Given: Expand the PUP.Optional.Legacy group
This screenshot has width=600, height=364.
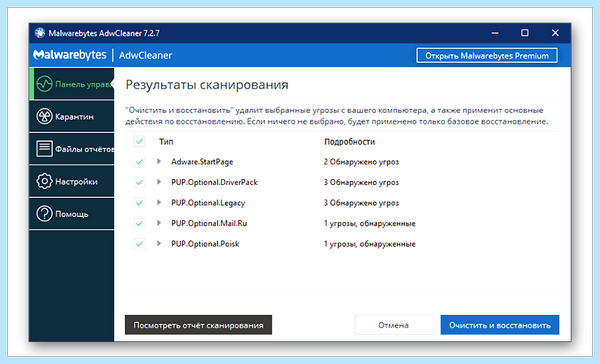Looking at the screenshot, I should [159, 202].
